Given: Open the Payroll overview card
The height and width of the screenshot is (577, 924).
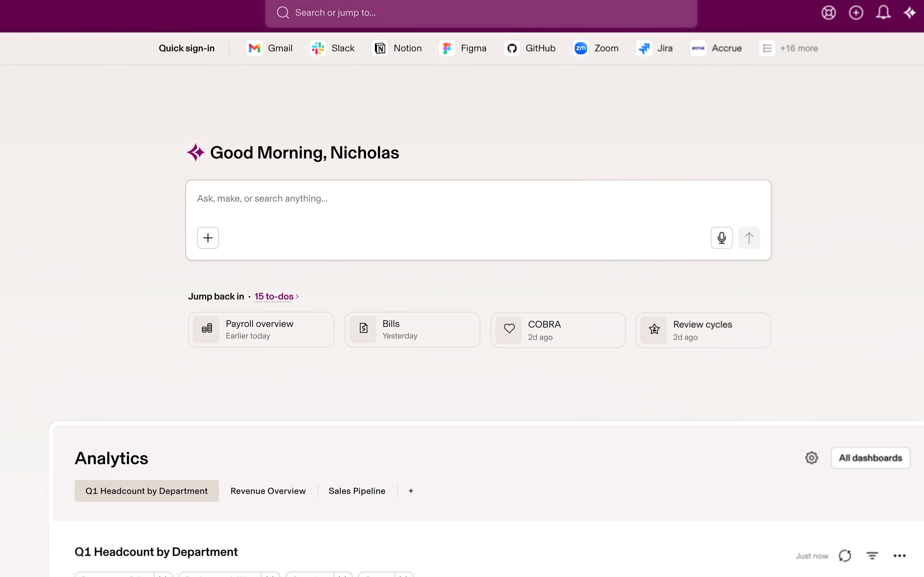Looking at the screenshot, I should click(261, 330).
